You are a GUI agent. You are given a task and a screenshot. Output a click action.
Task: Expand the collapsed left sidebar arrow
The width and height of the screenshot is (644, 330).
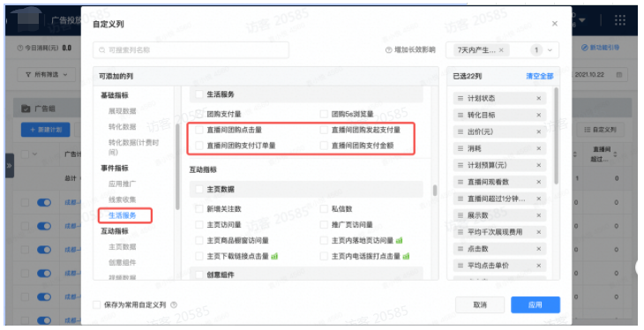pos(10,166)
